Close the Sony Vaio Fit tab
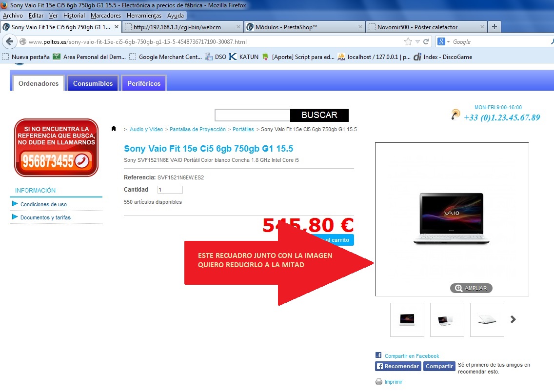The height and width of the screenshot is (392, 554). tap(117, 27)
